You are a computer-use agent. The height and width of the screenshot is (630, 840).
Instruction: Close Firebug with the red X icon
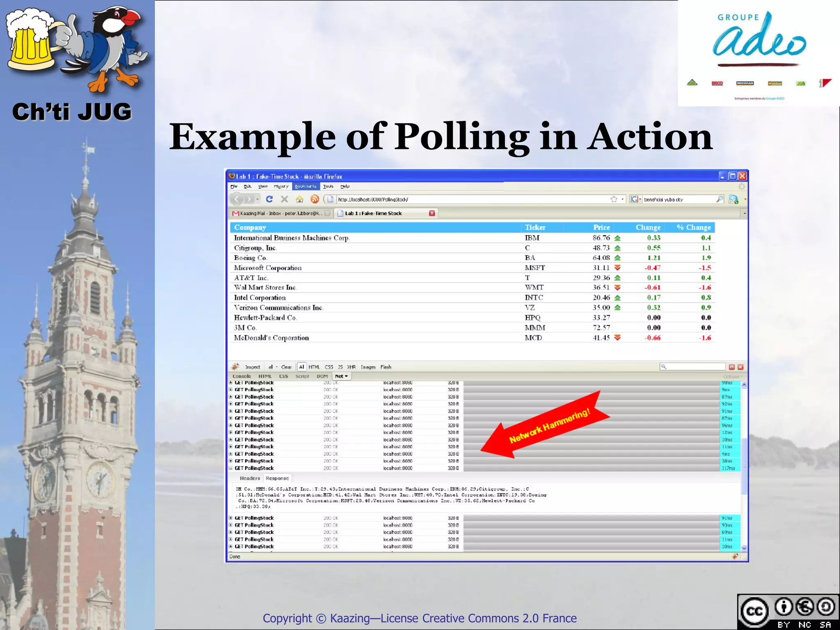coord(741,367)
